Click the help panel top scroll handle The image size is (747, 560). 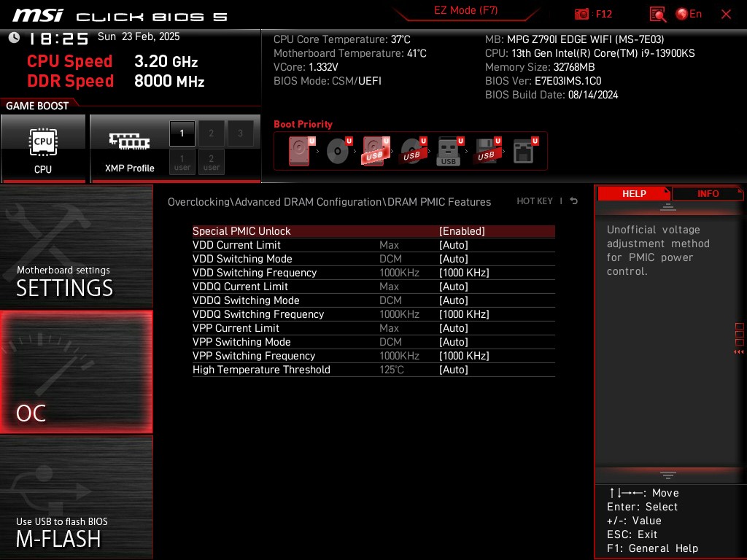point(668,207)
